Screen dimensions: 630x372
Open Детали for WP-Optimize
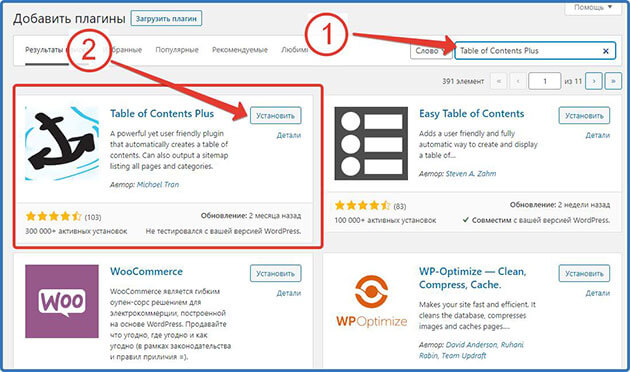[597, 293]
